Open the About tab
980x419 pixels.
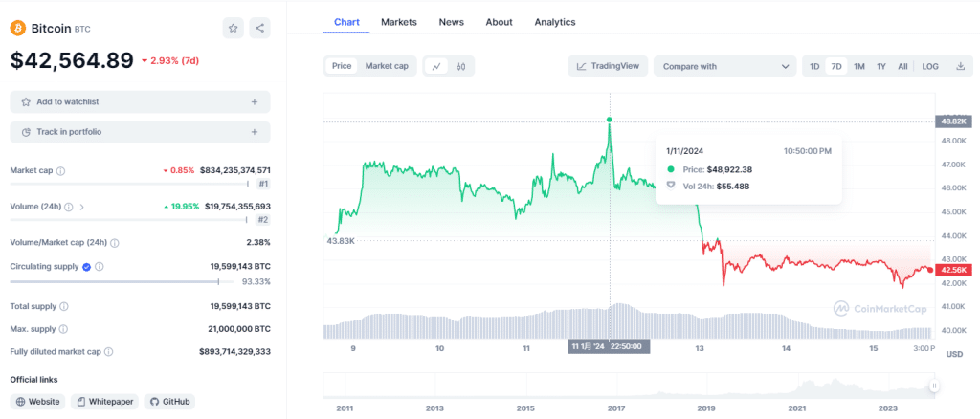(x=499, y=22)
